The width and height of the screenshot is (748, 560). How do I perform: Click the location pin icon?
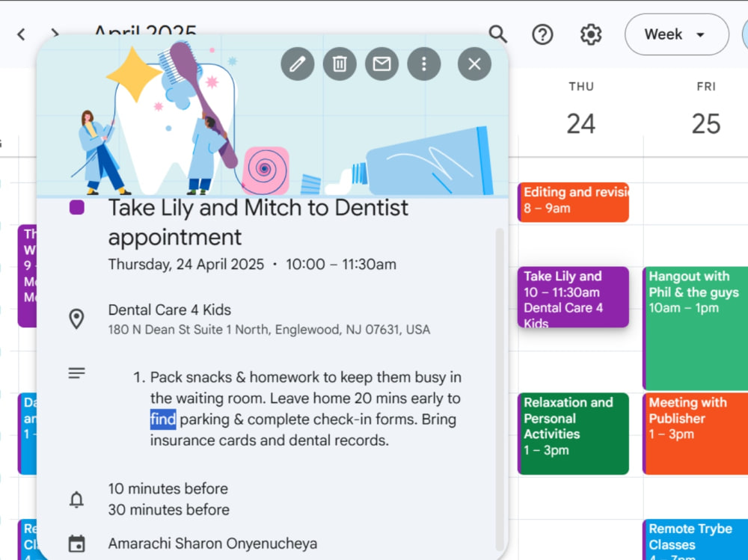[x=76, y=319]
